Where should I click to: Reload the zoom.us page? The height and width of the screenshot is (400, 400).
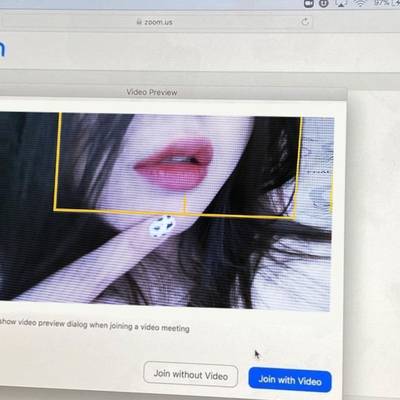tap(305, 22)
